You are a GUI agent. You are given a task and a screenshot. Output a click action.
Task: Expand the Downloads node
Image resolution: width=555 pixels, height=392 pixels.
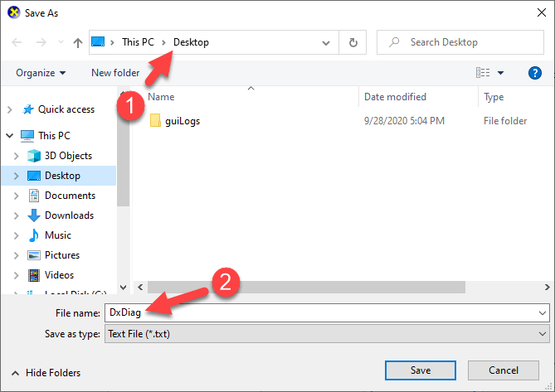pos(16,215)
